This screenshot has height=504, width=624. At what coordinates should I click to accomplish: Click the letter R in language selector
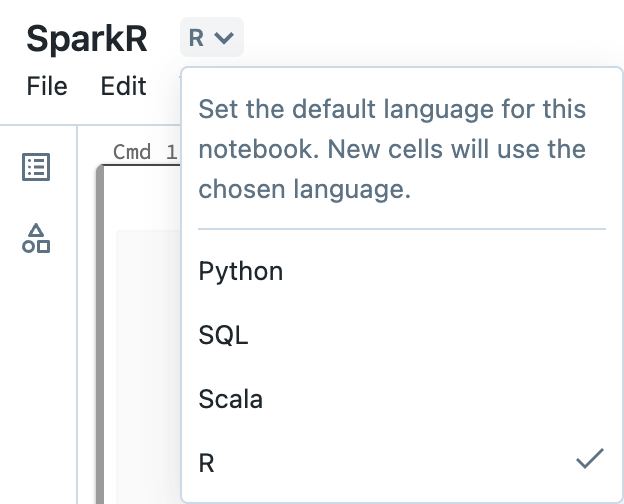click(x=197, y=38)
